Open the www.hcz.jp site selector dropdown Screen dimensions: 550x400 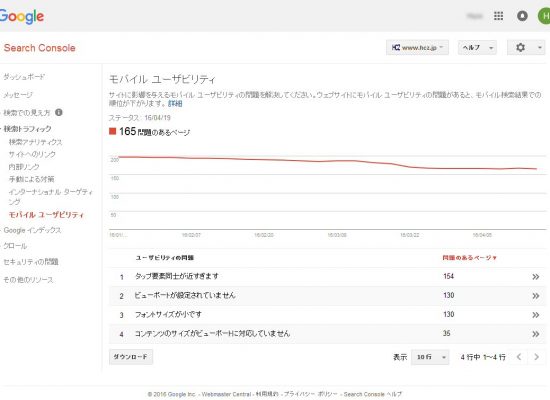click(417, 47)
